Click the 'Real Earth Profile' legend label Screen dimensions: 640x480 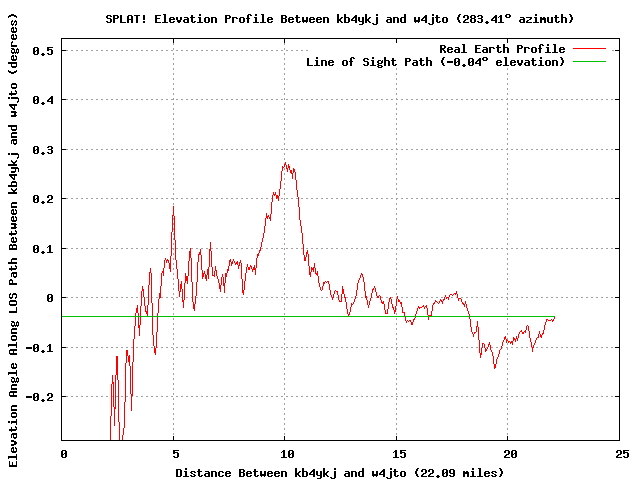tap(502, 49)
